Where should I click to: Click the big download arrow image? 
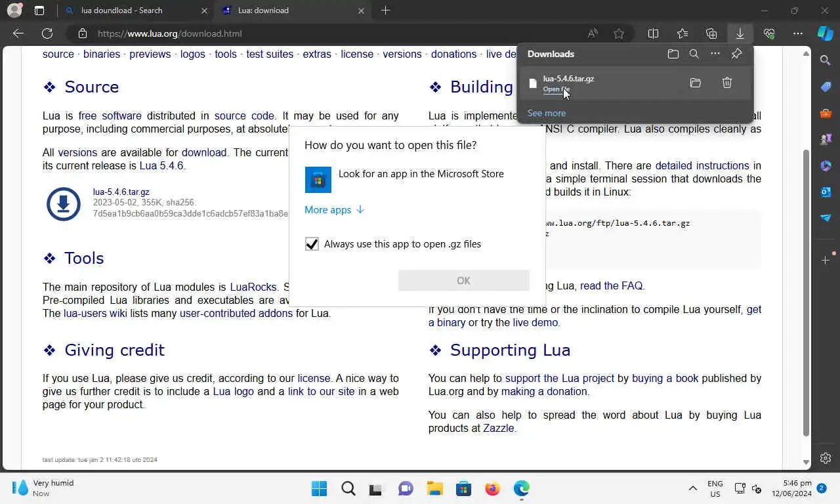(x=64, y=204)
